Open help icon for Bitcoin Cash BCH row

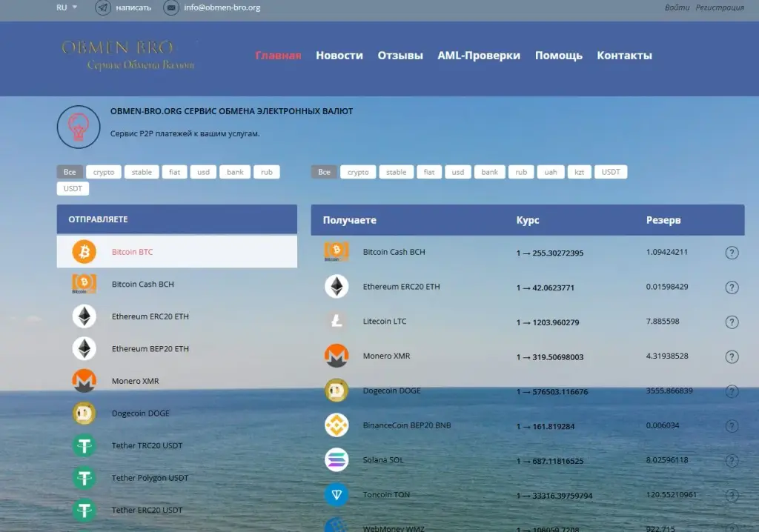[x=732, y=253]
